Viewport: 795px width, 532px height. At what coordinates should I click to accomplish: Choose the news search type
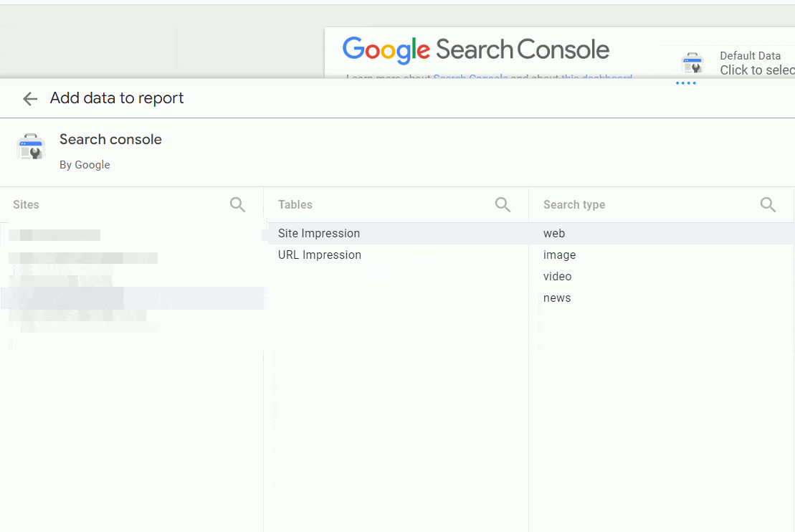click(x=661, y=298)
